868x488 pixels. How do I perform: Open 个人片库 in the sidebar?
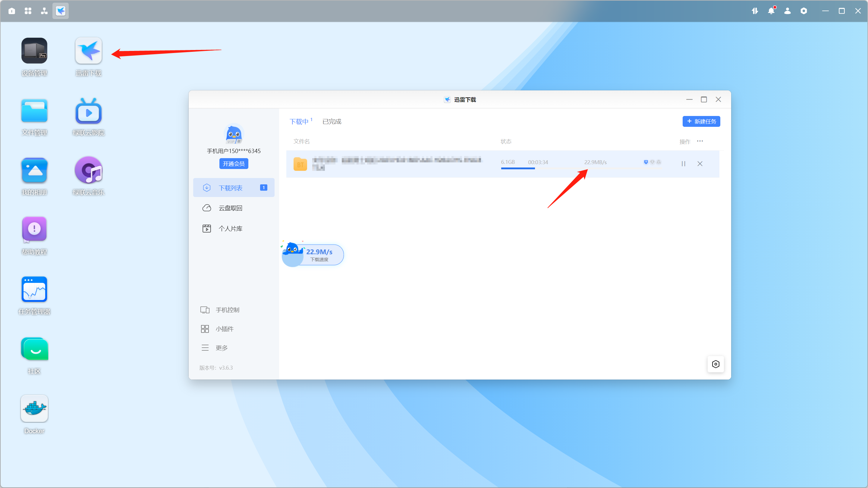pyautogui.click(x=231, y=229)
